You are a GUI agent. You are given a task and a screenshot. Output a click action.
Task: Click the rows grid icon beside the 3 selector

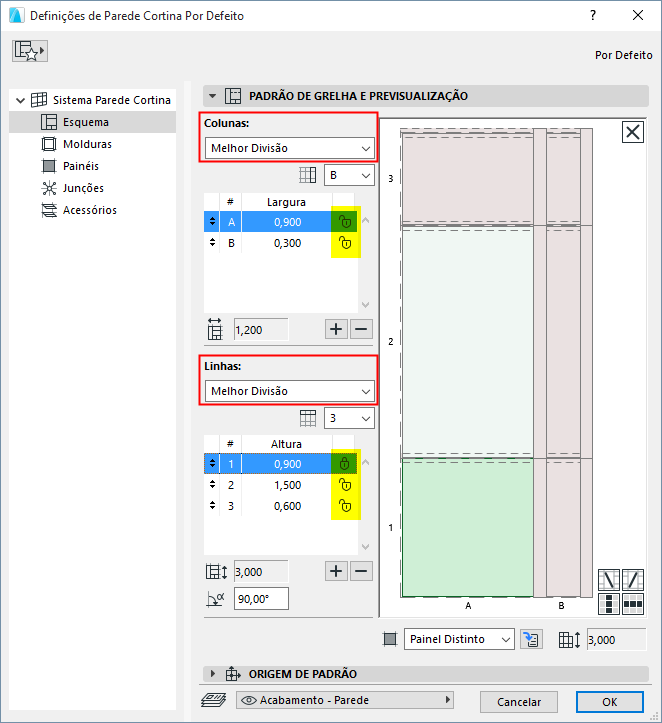point(307,418)
